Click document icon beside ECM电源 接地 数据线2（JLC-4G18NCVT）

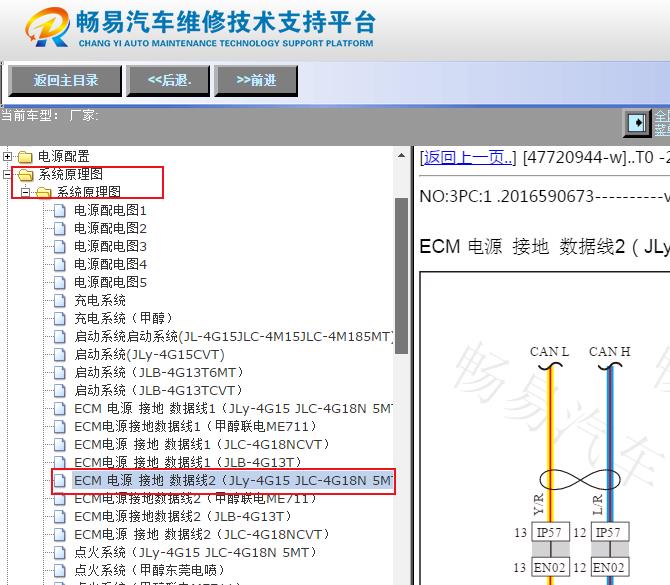tap(60, 535)
